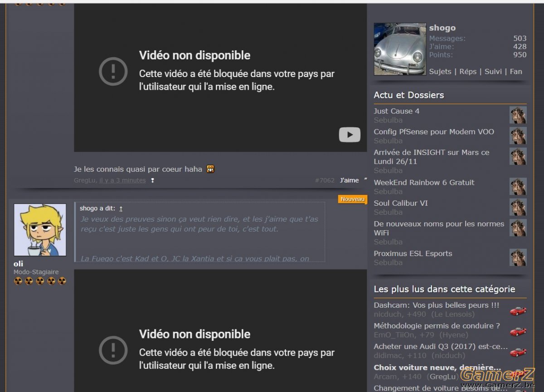Open 'Dashcam: Vos plus belles peurs !!!' topic

click(437, 305)
